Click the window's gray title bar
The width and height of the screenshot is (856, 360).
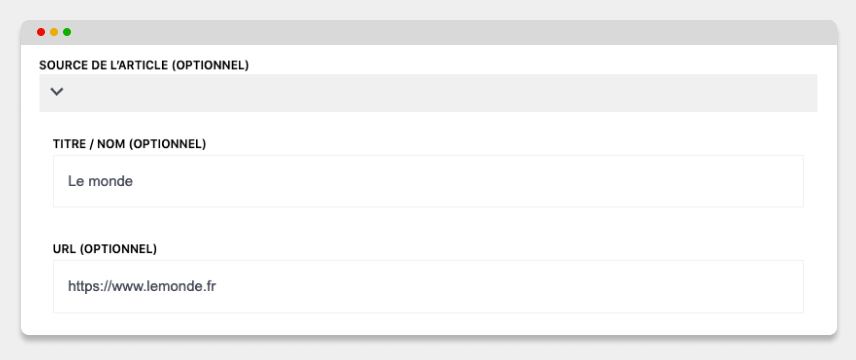pos(429,32)
